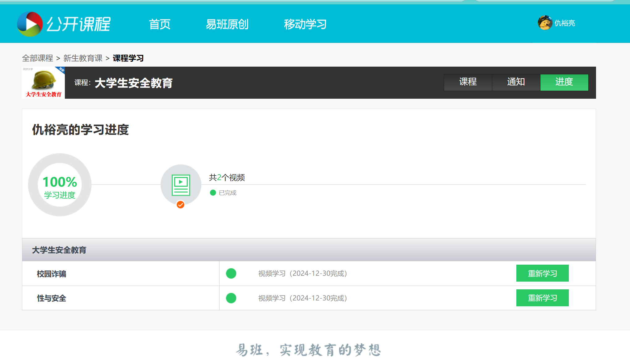
Task: Open the 大学生安全教育 course thumbnail
Action: [x=43, y=83]
